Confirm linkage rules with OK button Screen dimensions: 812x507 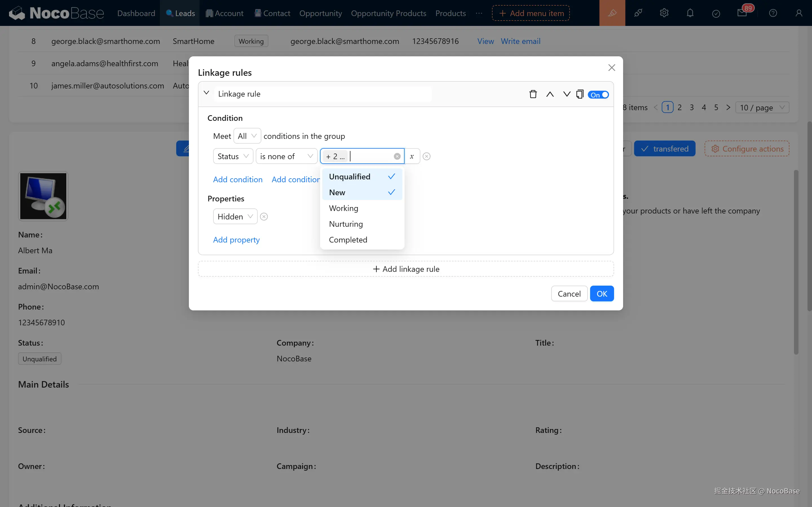tap(602, 294)
